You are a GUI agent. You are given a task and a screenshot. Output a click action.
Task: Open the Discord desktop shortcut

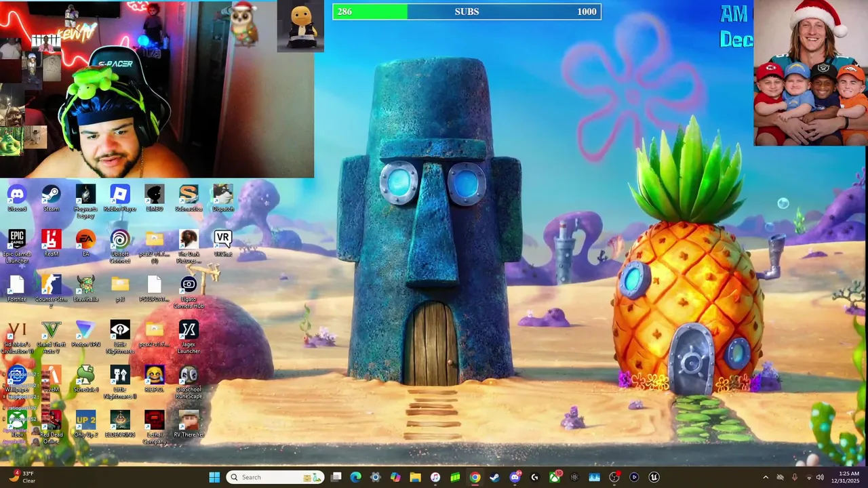pos(17,198)
